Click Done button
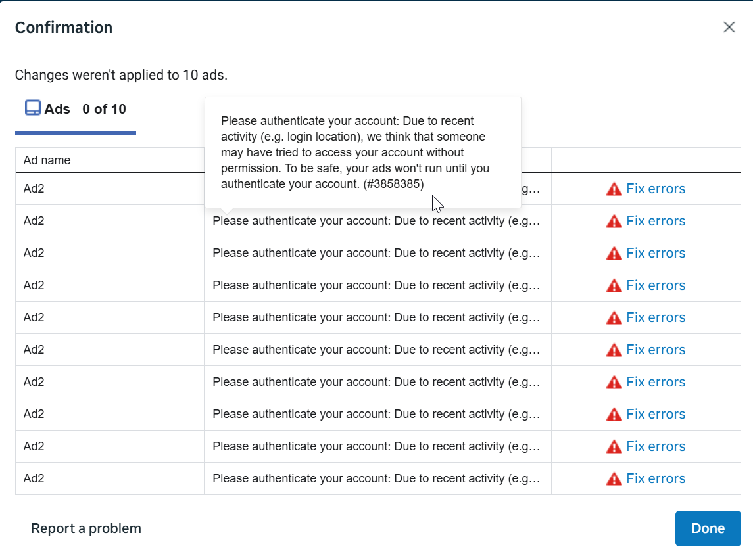Screen dimensions: 753x560 [708, 528]
